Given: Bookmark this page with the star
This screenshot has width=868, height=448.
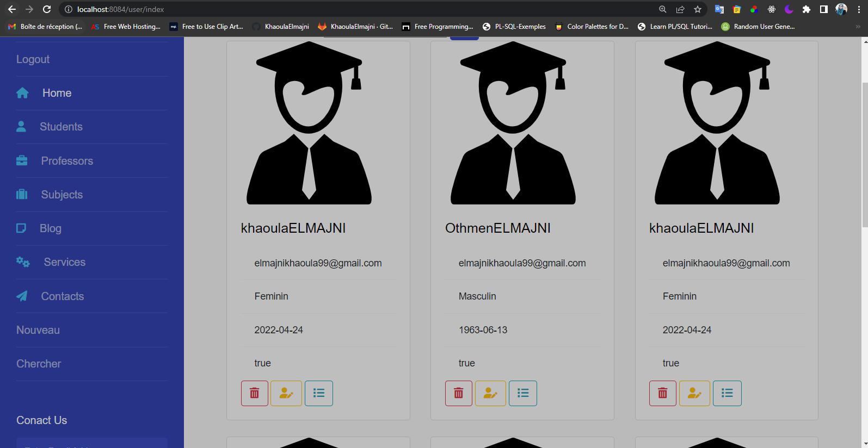Looking at the screenshot, I should (x=698, y=9).
